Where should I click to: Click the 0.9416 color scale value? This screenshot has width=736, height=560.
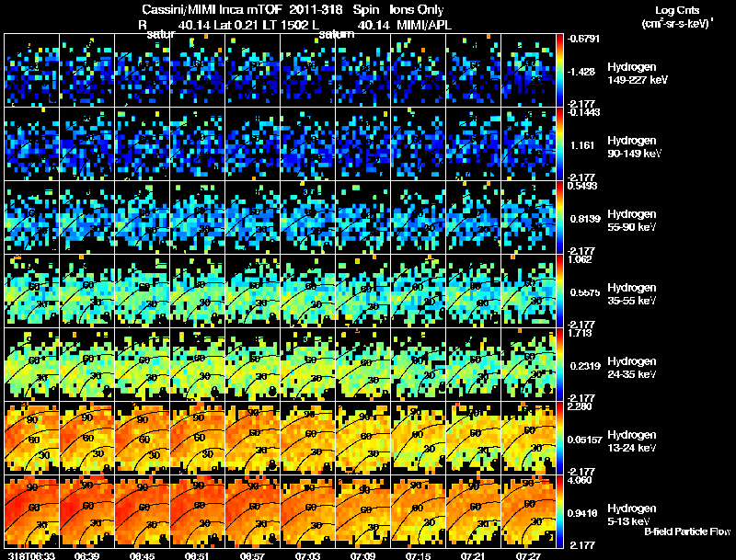point(582,513)
